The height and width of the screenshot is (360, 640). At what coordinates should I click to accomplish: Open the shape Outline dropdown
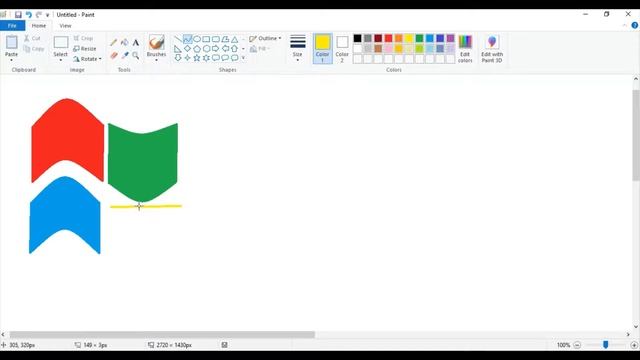265,38
